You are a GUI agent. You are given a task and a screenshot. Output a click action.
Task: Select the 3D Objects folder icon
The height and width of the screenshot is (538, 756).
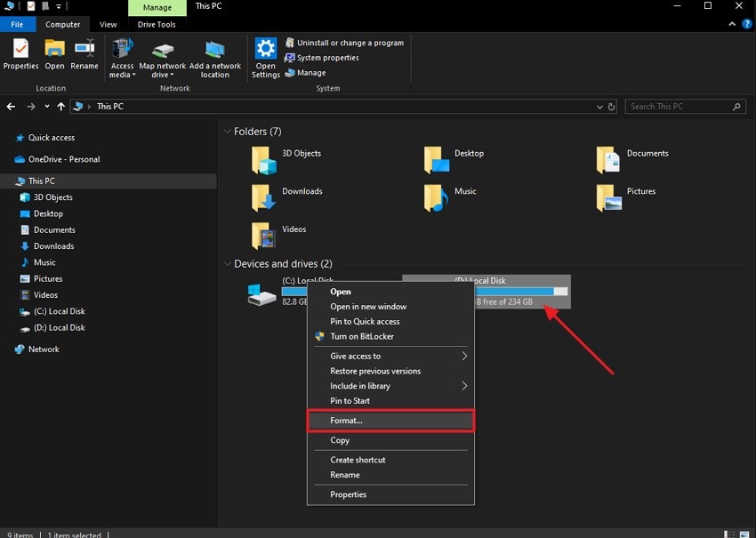coord(264,161)
